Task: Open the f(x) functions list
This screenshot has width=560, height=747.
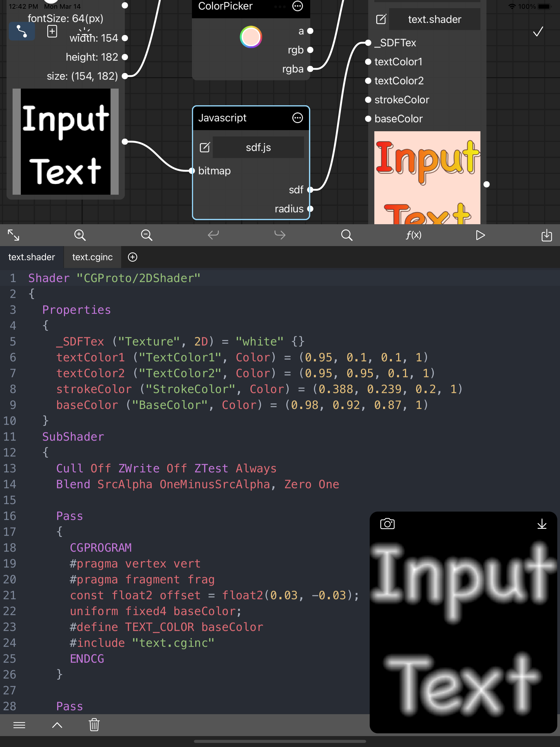Action: [x=413, y=235]
